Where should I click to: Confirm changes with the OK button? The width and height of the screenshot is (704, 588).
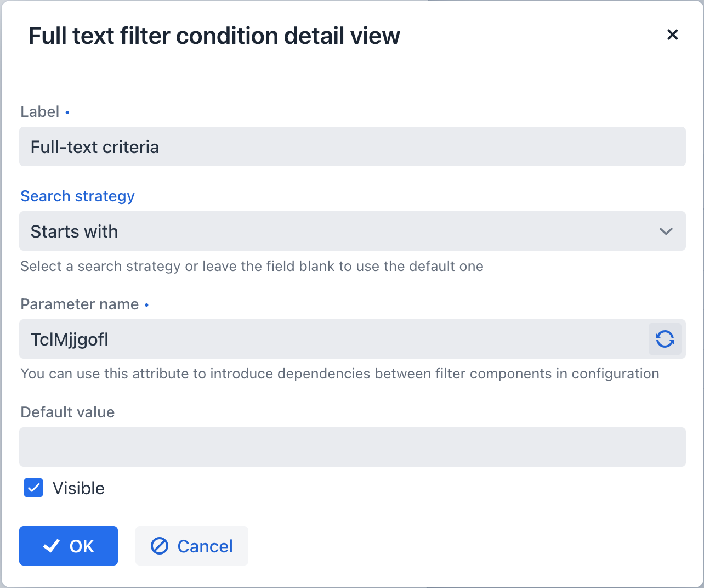tap(68, 546)
